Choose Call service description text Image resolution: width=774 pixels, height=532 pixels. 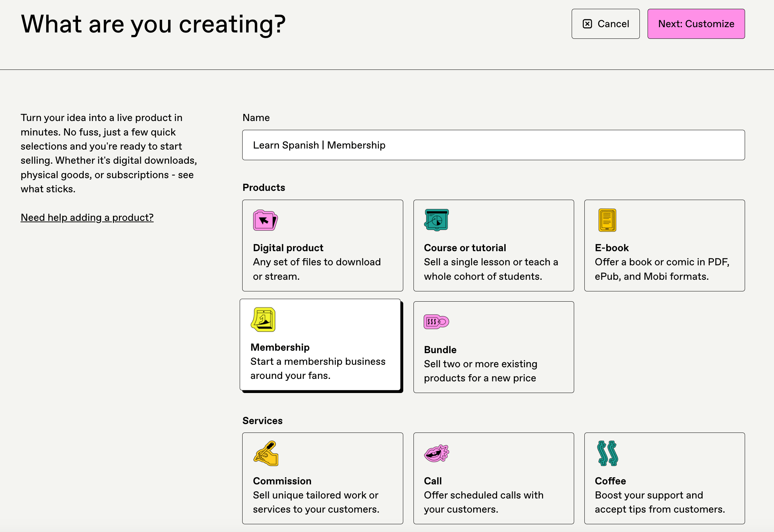(x=483, y=502)
